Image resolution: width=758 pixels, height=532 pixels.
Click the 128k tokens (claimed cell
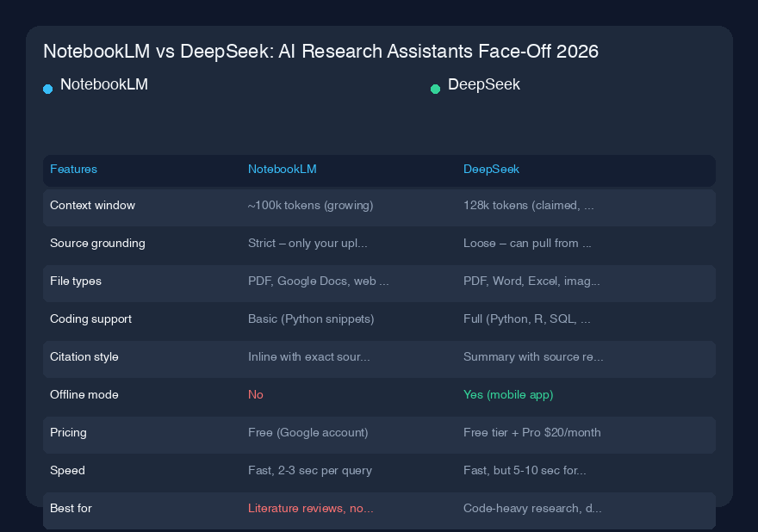528,206
